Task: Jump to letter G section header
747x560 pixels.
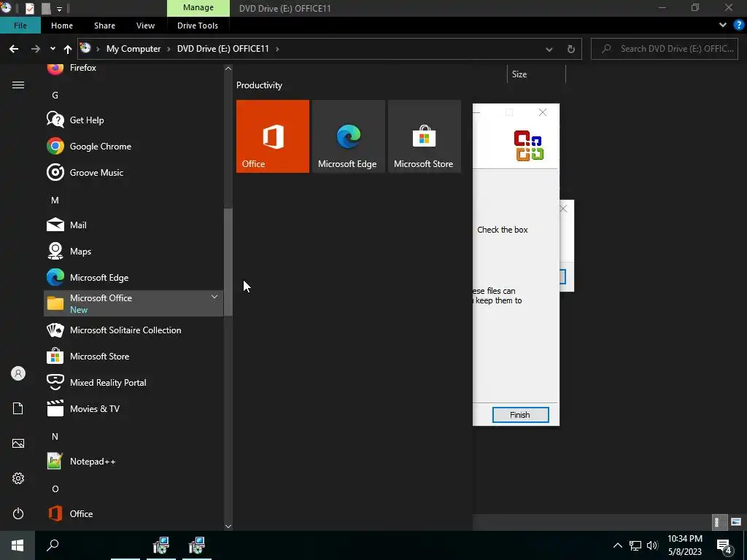Action: 55,96
